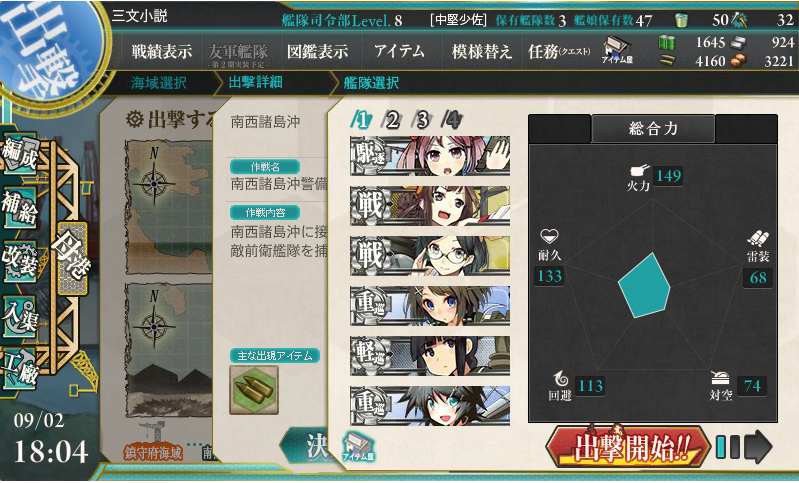The width and height of the screenshot is (799, 483).
Task: Click the small アイテム屋 shop icon near bottom
Action: click(x=359, y=446)
